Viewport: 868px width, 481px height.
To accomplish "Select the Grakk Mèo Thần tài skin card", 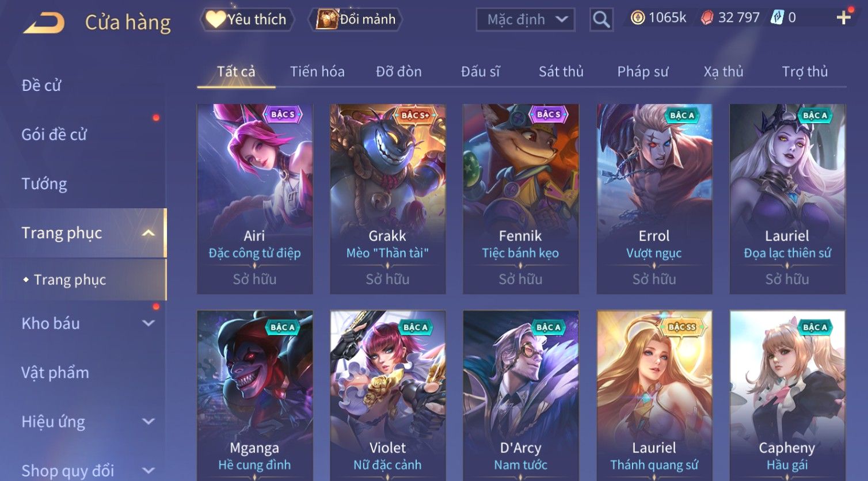I will click(387, 199).
